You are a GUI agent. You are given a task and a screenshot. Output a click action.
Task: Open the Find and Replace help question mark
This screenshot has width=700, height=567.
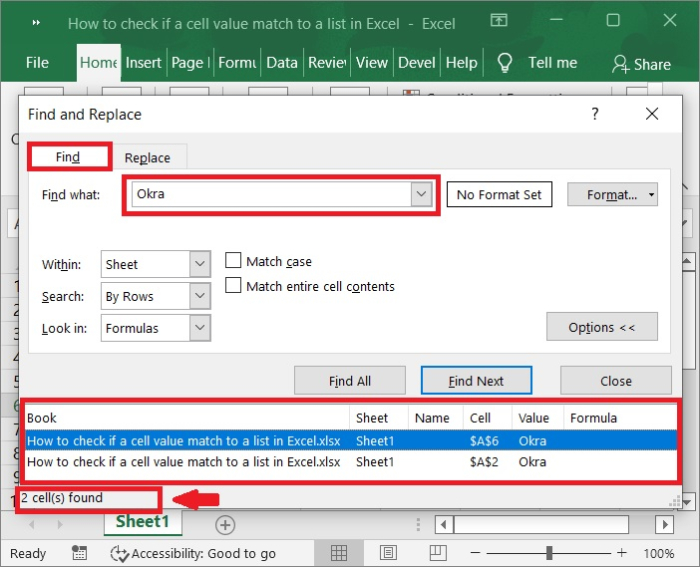point(595,114)
